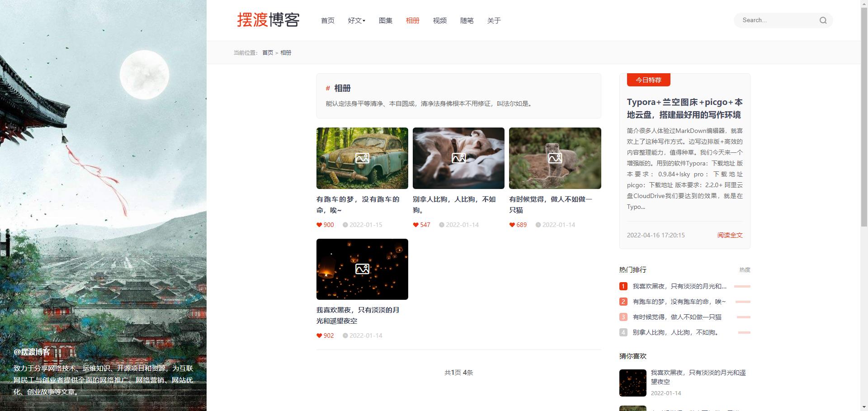Click clock icon under the night sky post
Screen dimensions: 868x411
(x=345, y=335)
